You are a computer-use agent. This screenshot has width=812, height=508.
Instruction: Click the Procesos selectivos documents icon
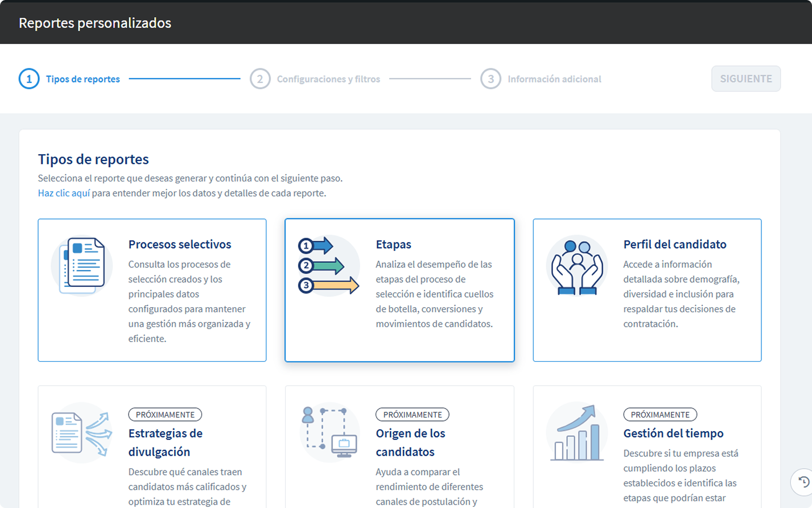tap(82, 266)
